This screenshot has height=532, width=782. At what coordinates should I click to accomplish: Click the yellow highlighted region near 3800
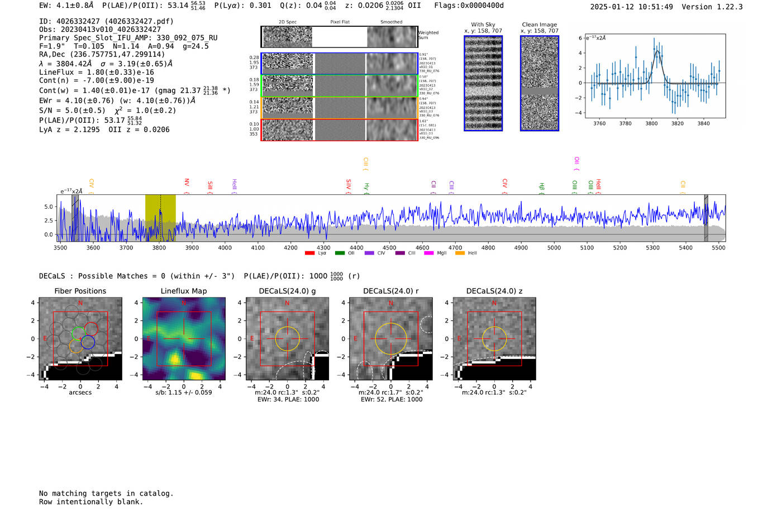[160, 218]
